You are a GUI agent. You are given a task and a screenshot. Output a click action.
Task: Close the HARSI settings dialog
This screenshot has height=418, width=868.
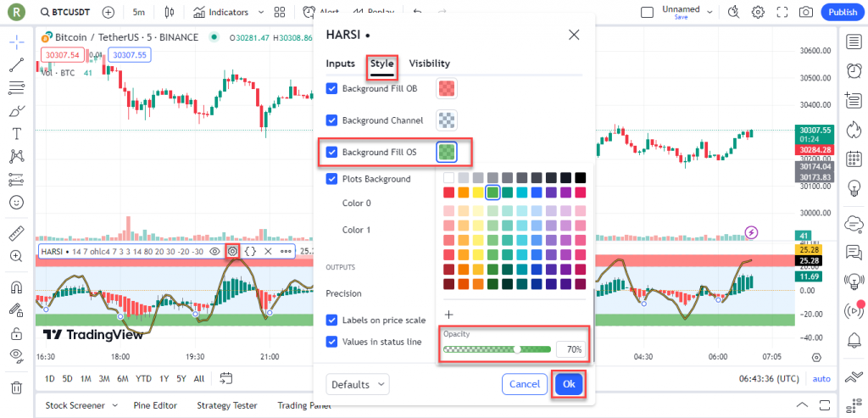tap(574, 35)
